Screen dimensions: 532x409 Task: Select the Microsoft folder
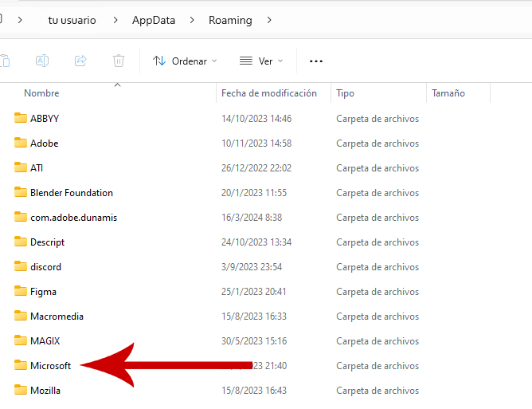pyautogui.click(x=50, y=366)
